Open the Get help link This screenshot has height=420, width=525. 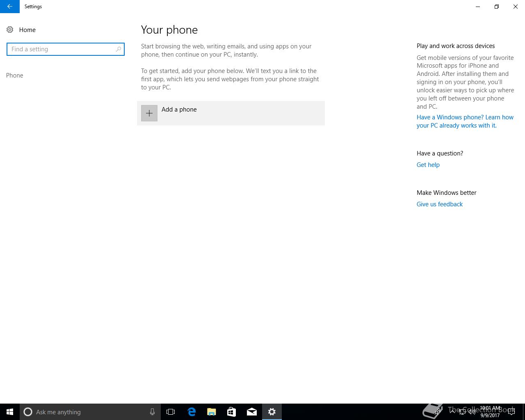(x=428, y=165)
